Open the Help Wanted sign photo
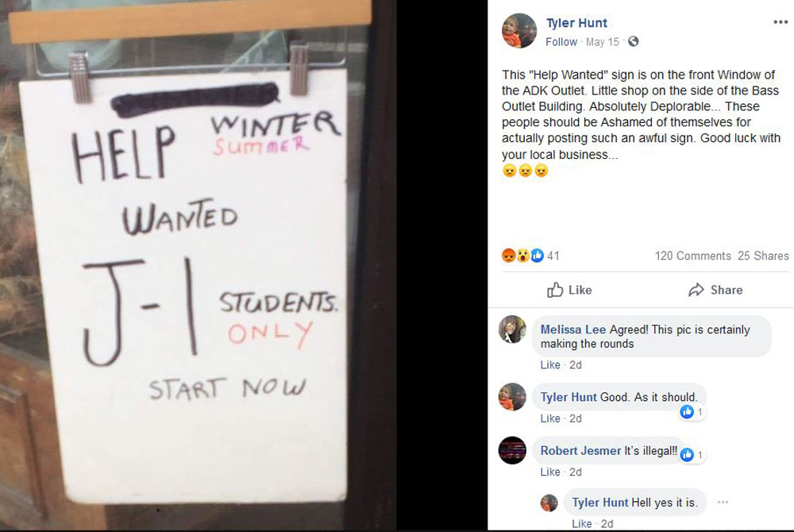Viewport: 794px width, 532px height. (x=198, y=266)
